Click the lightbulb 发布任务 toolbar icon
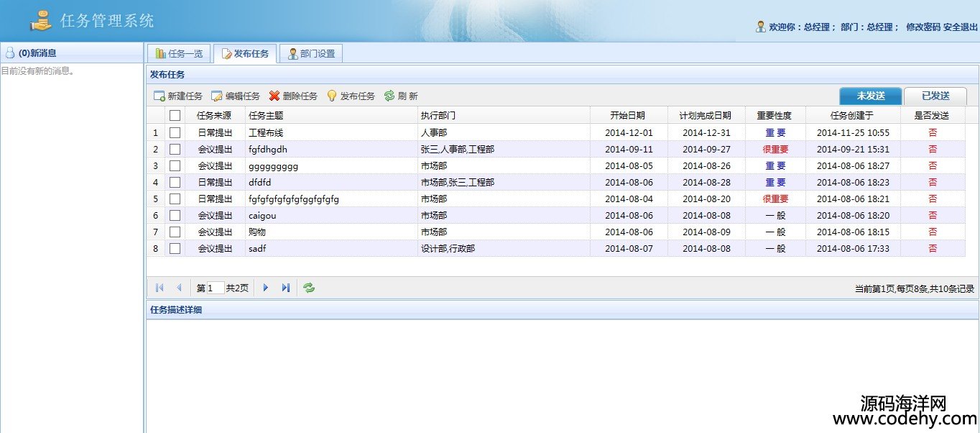The width and height of the screenshot is (980, 433). tap(332, 96)
